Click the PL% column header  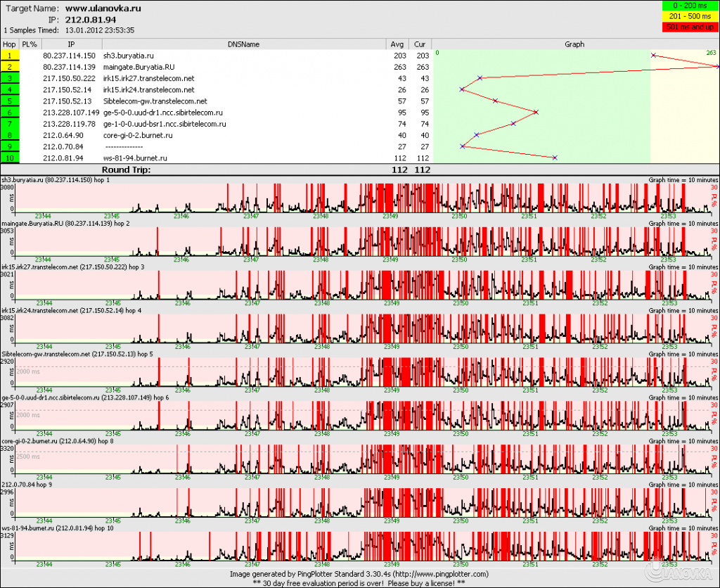click(x=29, y=44)
